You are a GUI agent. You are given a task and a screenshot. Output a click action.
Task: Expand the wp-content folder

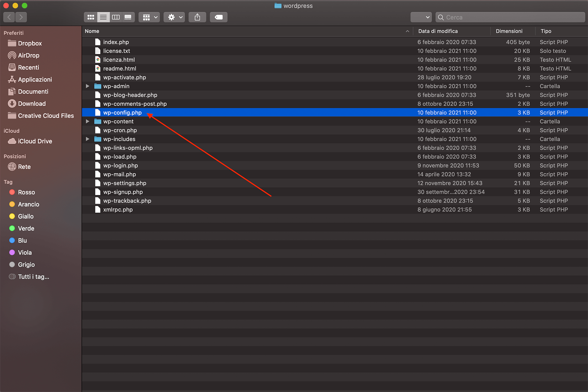pos(88,122)
